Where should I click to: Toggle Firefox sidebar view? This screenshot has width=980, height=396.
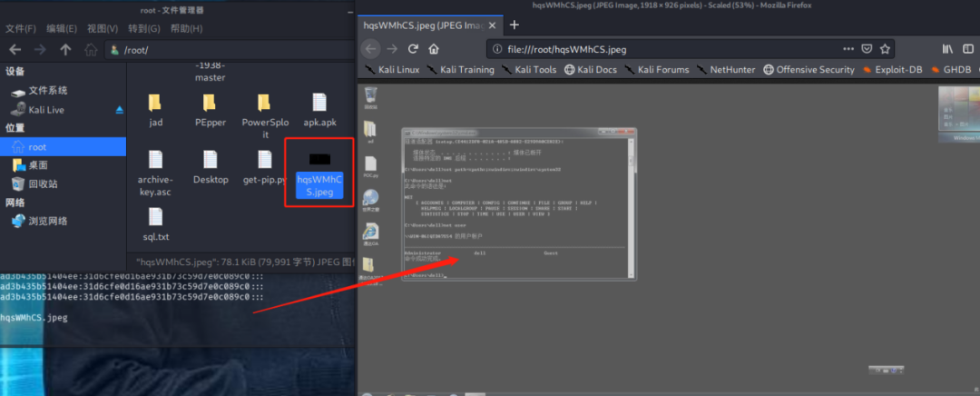click(967, 49)
